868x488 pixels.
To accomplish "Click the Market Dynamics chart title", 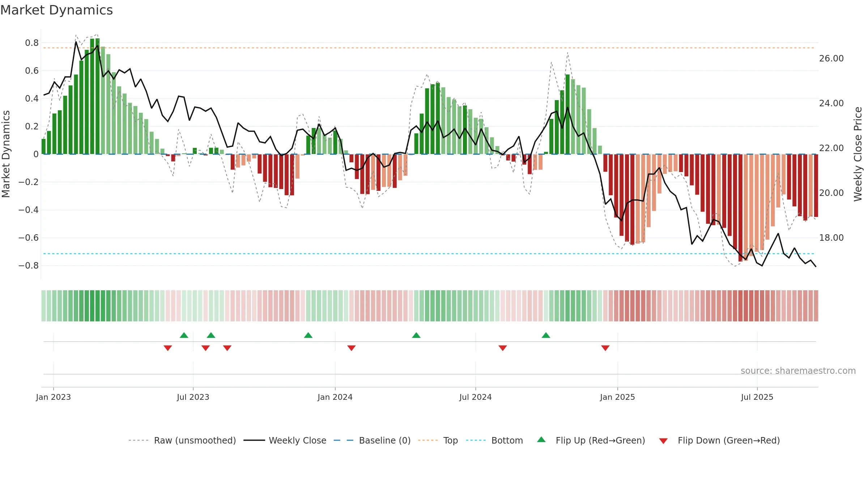I will coord(57,10).
